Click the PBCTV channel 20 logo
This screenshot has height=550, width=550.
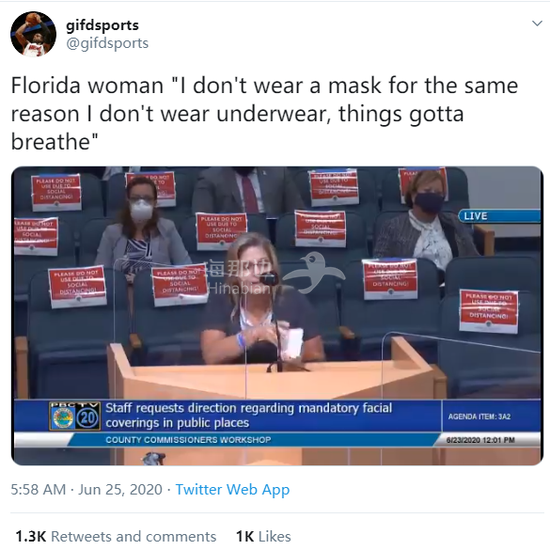(x=75, y=416)
